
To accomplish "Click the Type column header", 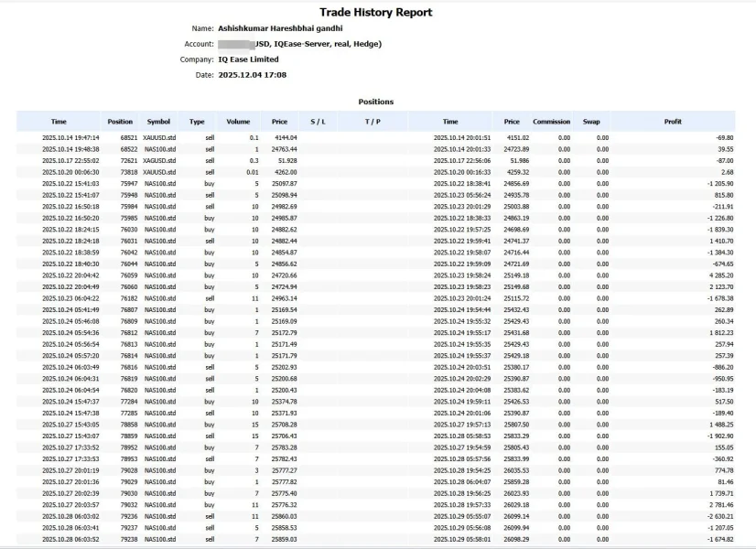I will [x=197, y=122].
